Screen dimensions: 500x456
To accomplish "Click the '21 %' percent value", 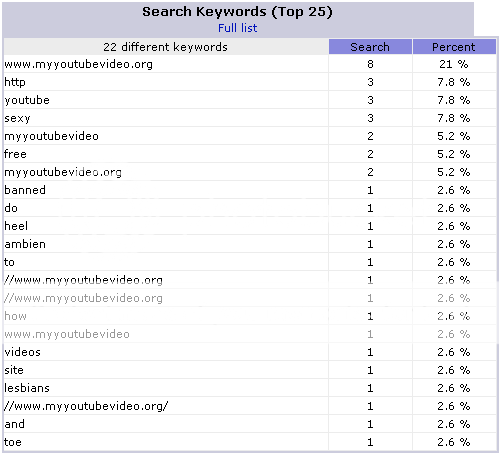I will pos(454,64).
